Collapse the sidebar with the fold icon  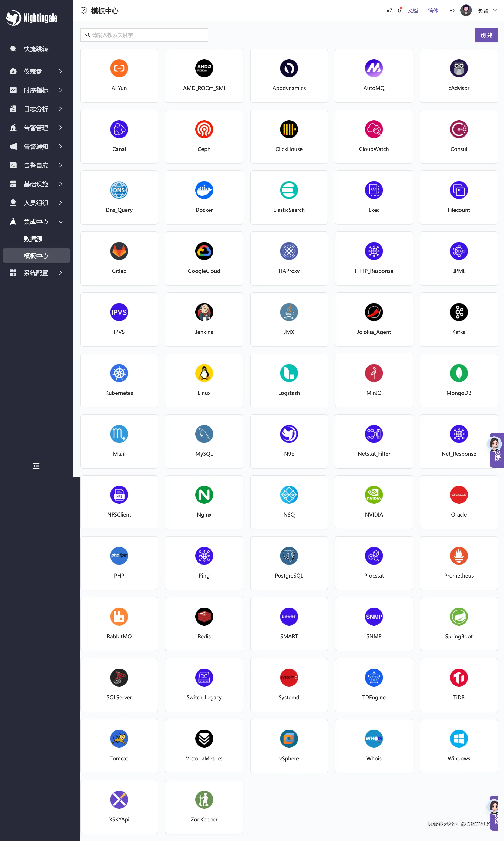click(36, 466)
